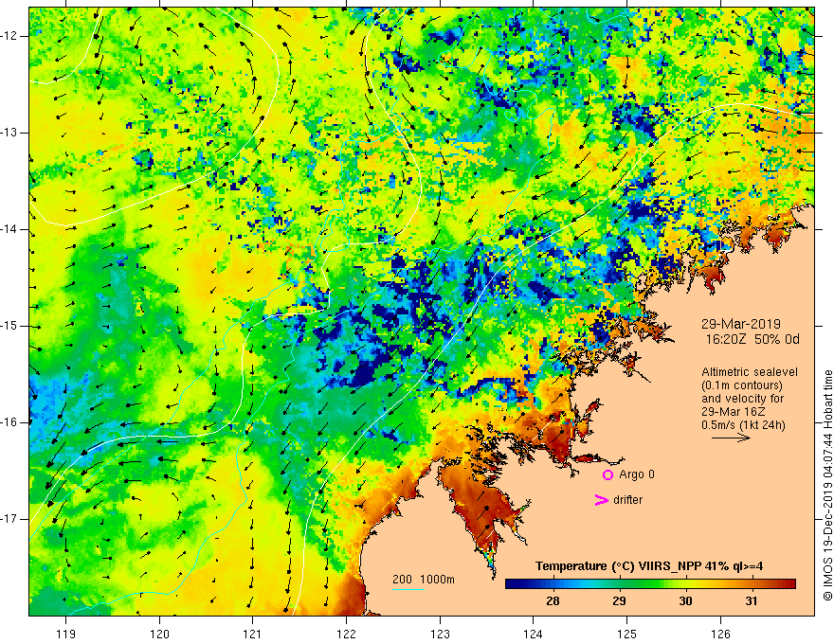Click longitude axis label 126
Screen dimensions: 834x644
tap(720, 634)
